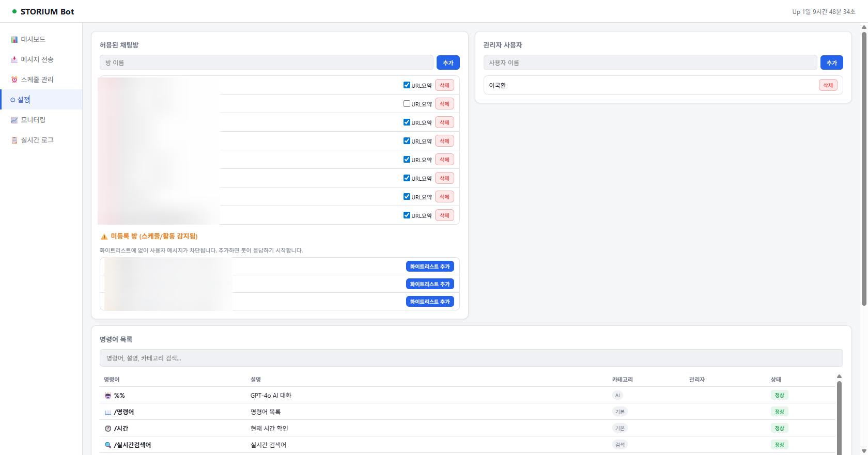Uncheck URL요약 checkbox in first room row
The height and width of the screenshot is (455, 868).
pyautogui.click(x=407, y=85)
